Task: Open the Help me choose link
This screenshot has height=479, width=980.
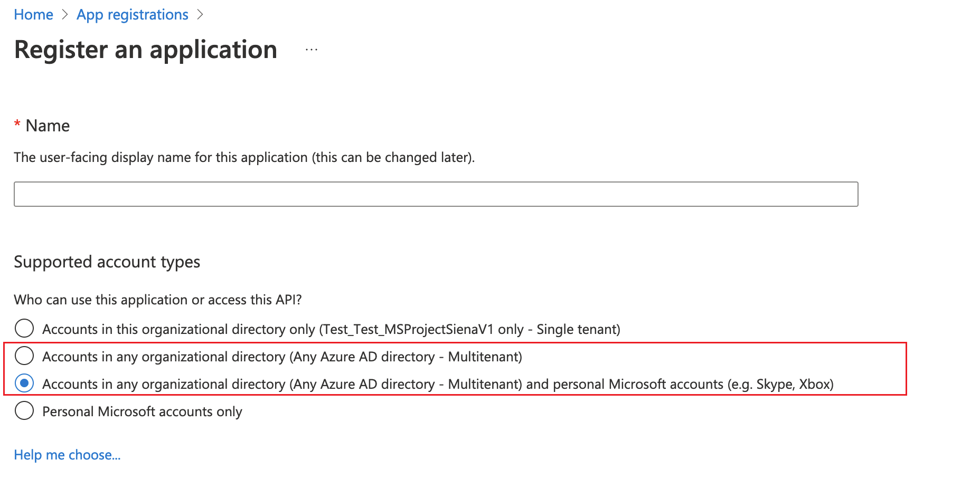Action: [67, 455]
